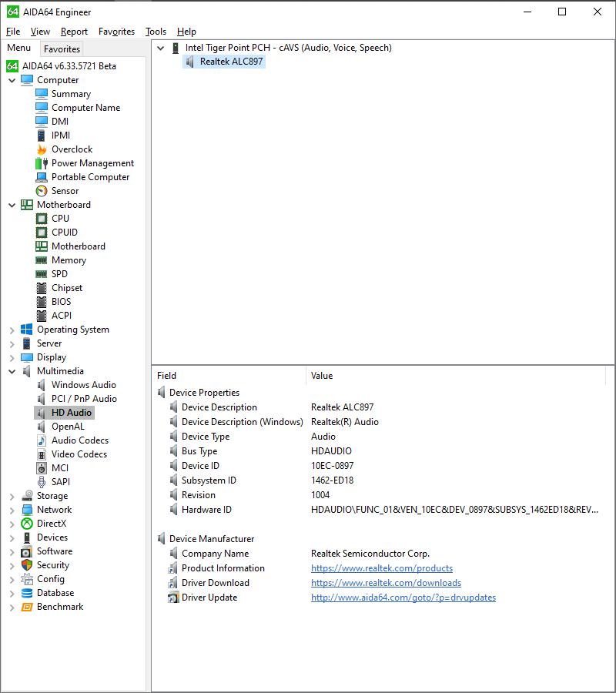Screen dimensions: 616x693
Task: Click the Device Manufacturer group header
Action: [212, 539]
